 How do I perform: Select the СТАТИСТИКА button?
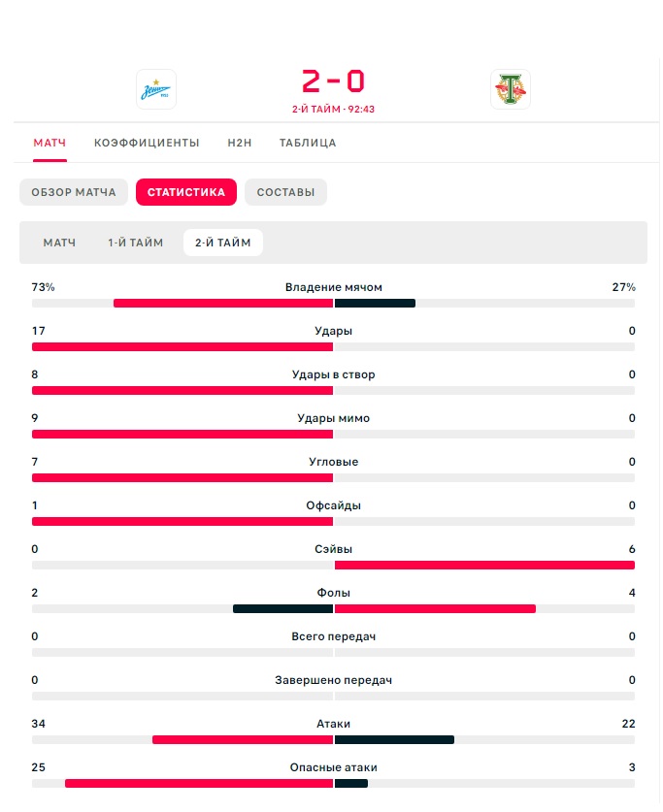[x=186, y=192]
